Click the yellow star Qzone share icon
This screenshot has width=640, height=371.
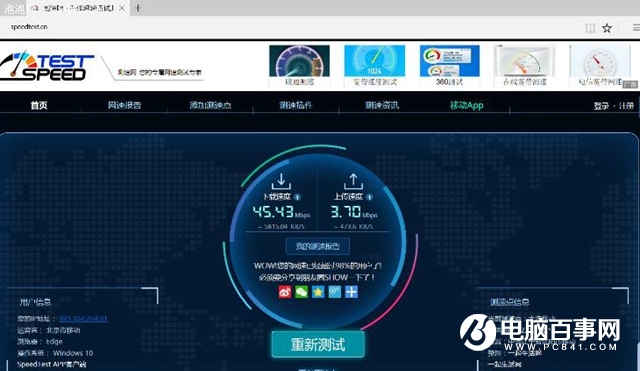pos(318,291)
